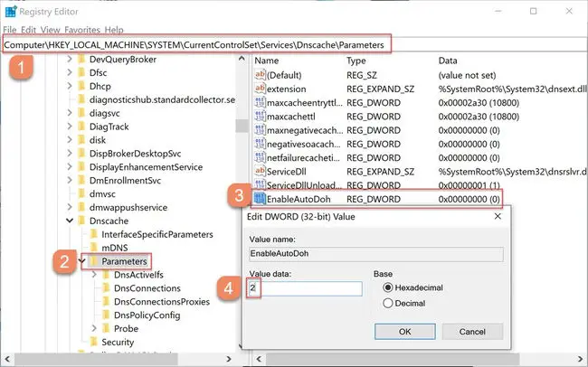This screenshot has height=367, width=588.
Task: Expand the Dfsc registry key
Action: coord(70,72)
